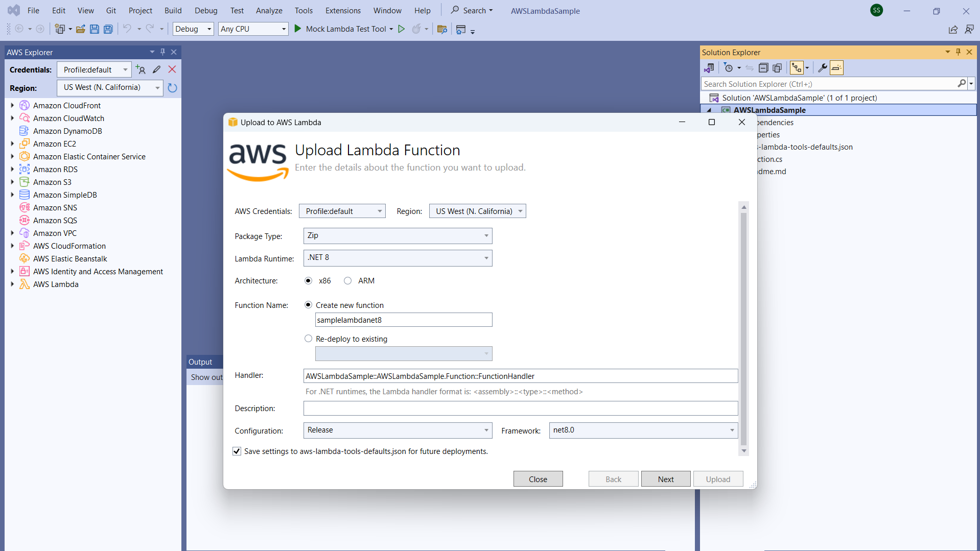The height and width of the screenshot is (551, 980).
Task: Open the Lambda Runtime dropdown
Action: click(485, 258)
